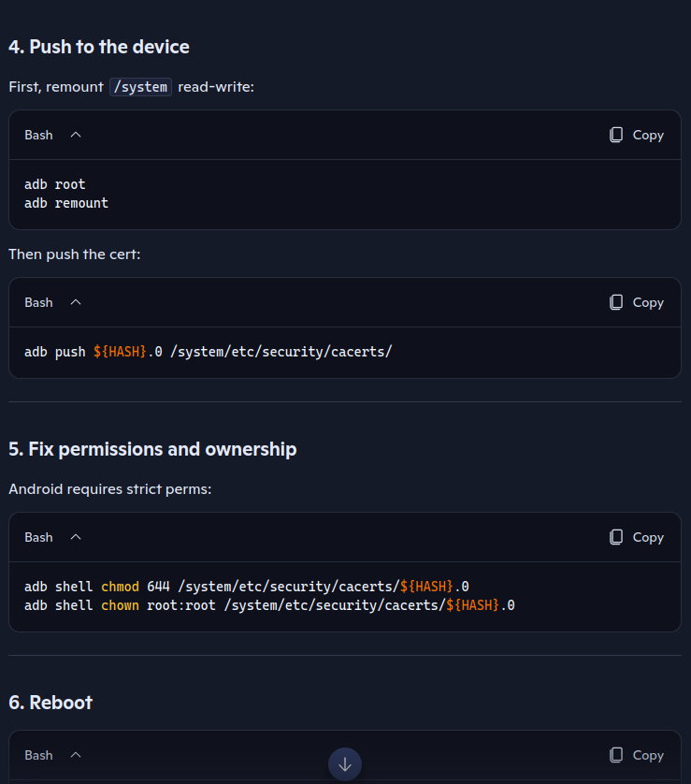Click the "4. Push to the device" heading
Image resolution: width=691 pixels, height=784 pixels.
point(99,47)
